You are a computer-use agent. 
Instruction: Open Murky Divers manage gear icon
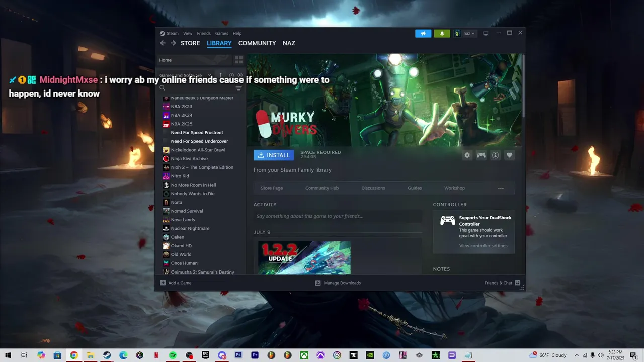click(x=467, y=155)
